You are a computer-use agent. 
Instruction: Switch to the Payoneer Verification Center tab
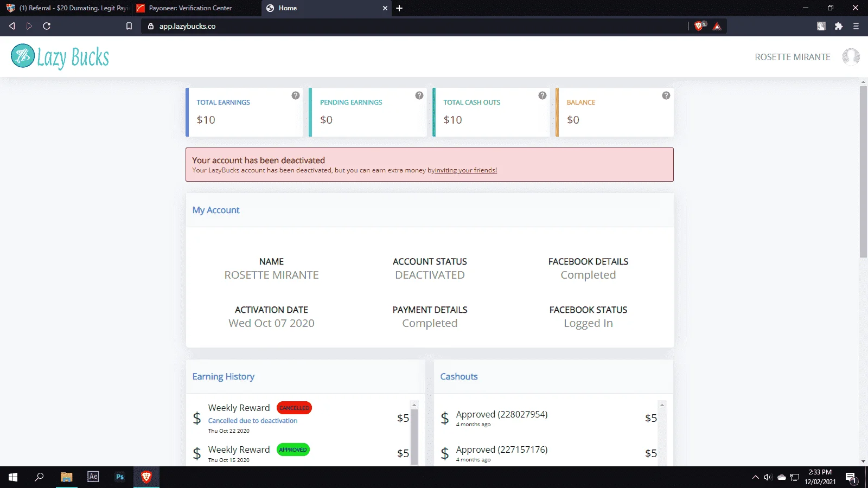[190, 8]
